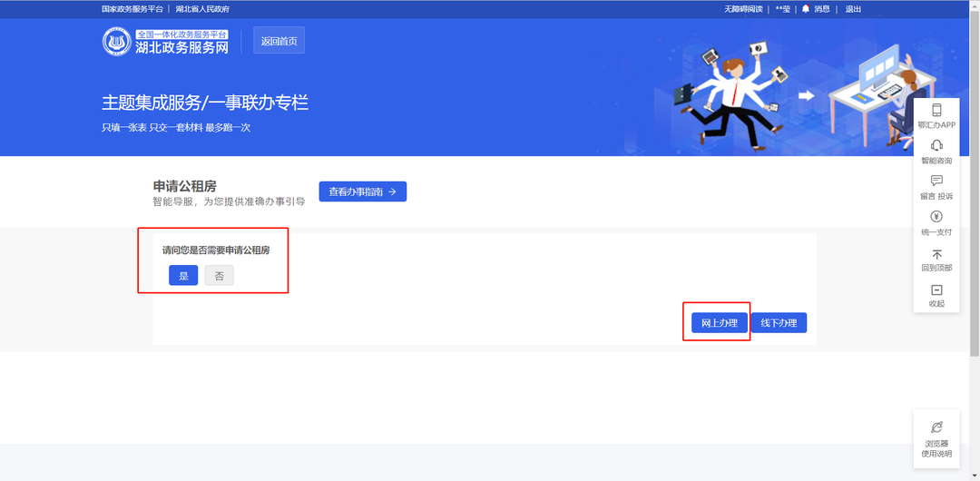980x481 pixels.
Task: Select 是 for applying public rental housing
Action: click(x=183, y=276)
